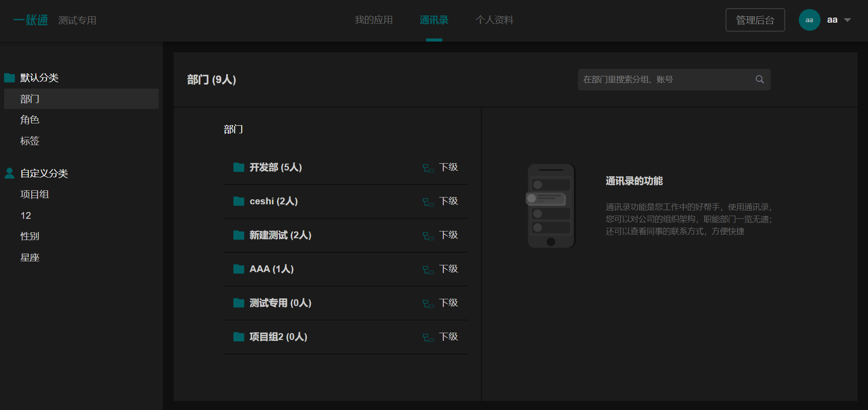Image resolution: width=868 pixels, height=410 pixels.
Task: Open 项目组2 (0人) department
Action: [x=278, y=337]
